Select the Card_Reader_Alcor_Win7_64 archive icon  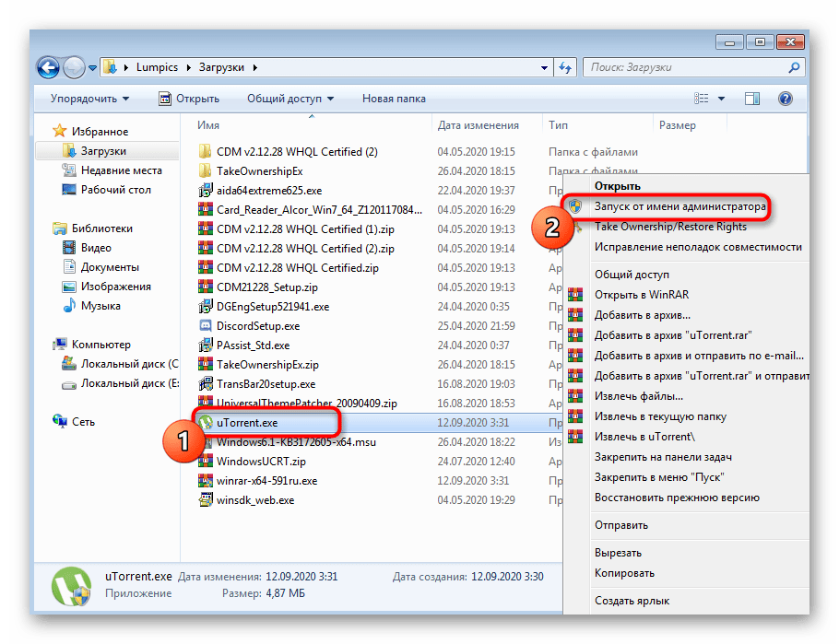(x=205, y=209)
